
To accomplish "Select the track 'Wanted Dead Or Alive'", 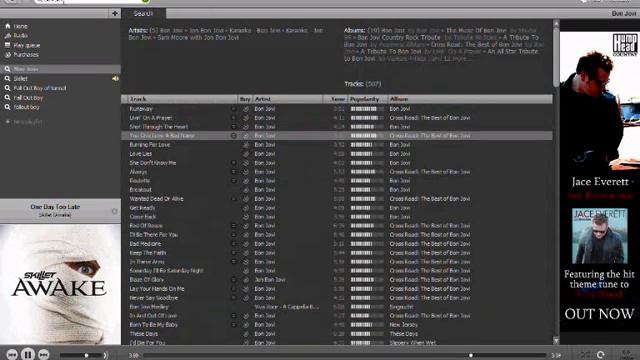I will pyautogui.click(x=156, y=199).
